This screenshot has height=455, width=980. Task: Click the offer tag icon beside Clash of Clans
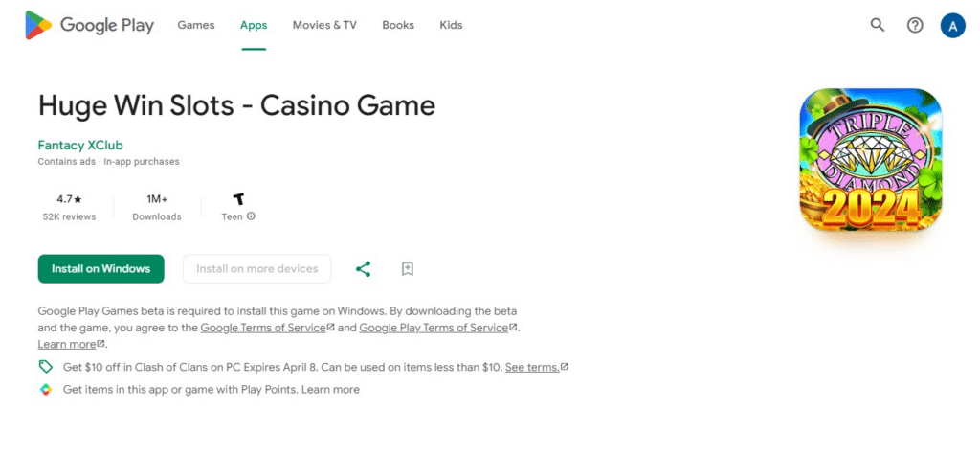tap(46, 367)
